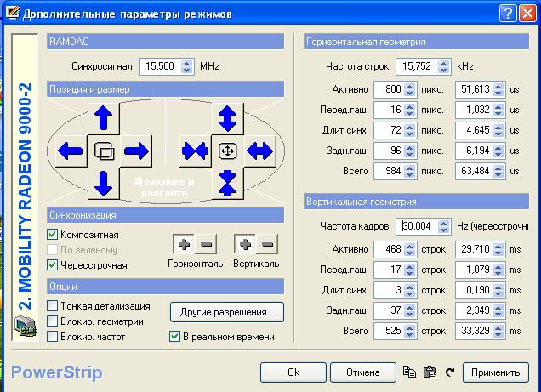This screenshot has width=541, height=392.
Task: Click the reset curved arrow icon
Action: tap(450, 372)
